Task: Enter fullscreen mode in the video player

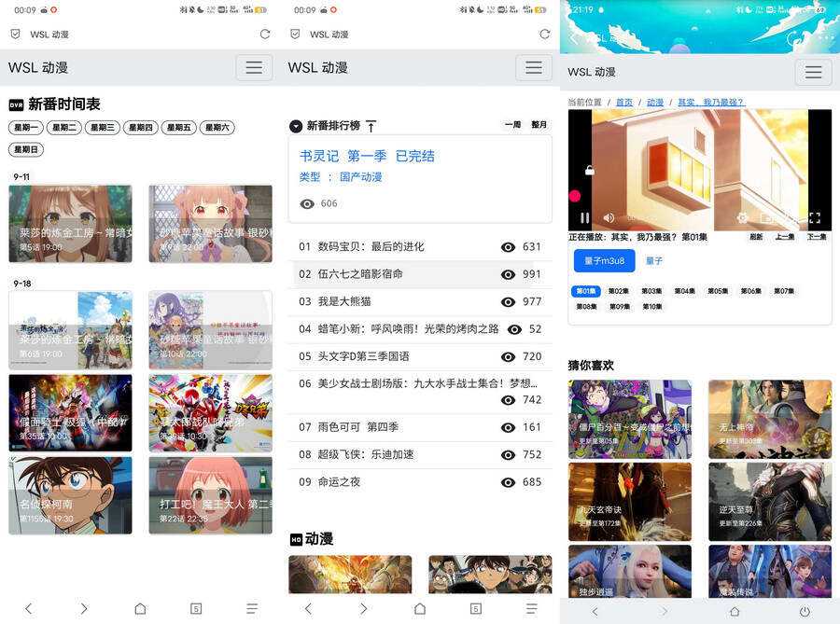Action: click(x=815, y=216)
